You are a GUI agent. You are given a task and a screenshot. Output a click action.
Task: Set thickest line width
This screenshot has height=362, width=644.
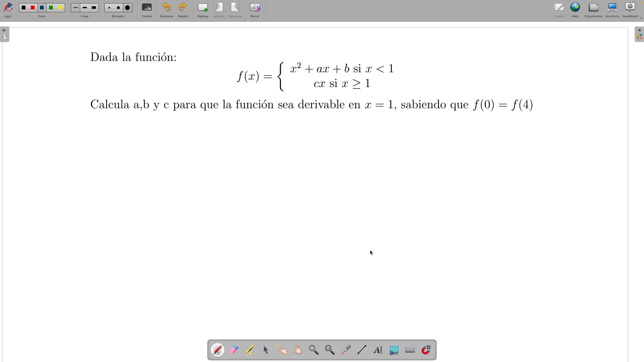[x=94, y=8]
